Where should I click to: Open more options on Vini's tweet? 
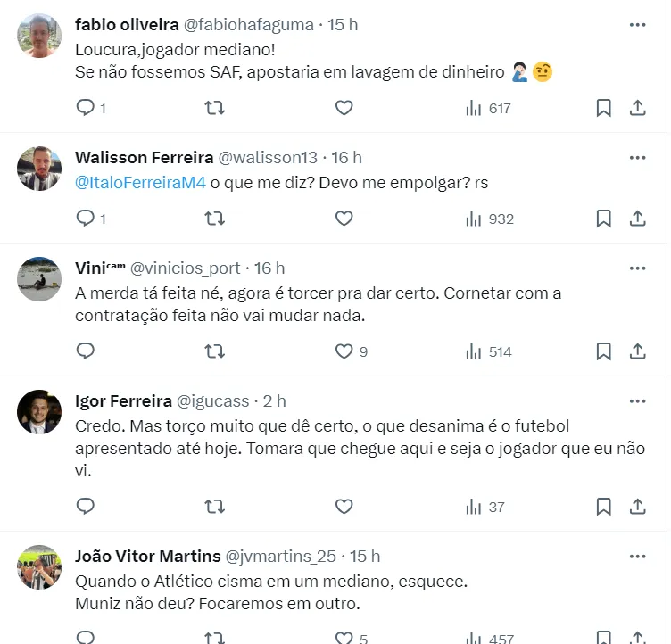point(637,268)
